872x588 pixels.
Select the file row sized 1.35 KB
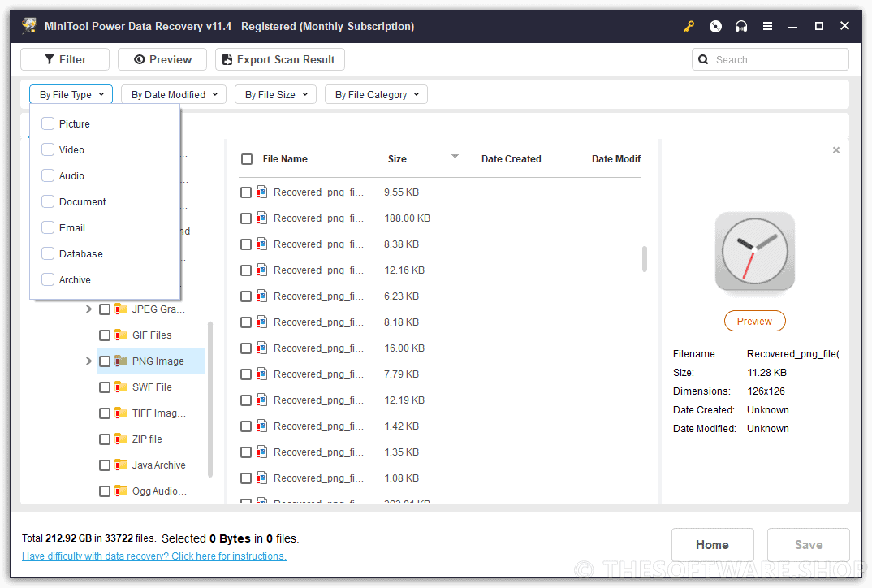click(x=440, y=452)
